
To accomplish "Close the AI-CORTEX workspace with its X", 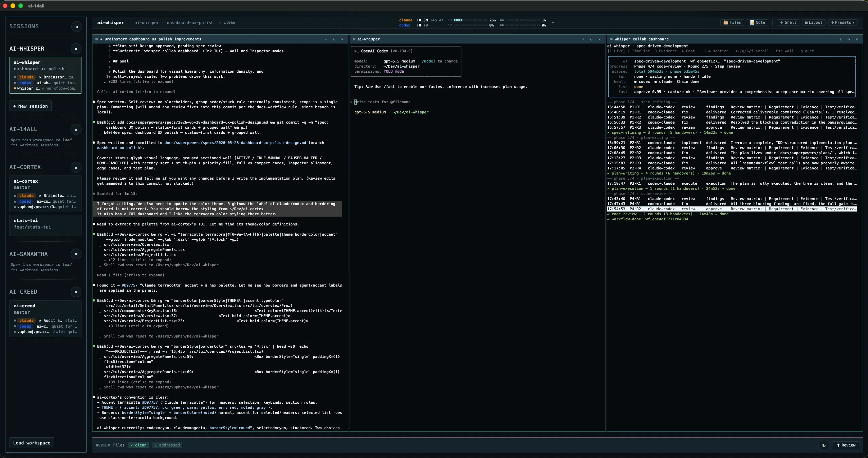I will point(76,168).
